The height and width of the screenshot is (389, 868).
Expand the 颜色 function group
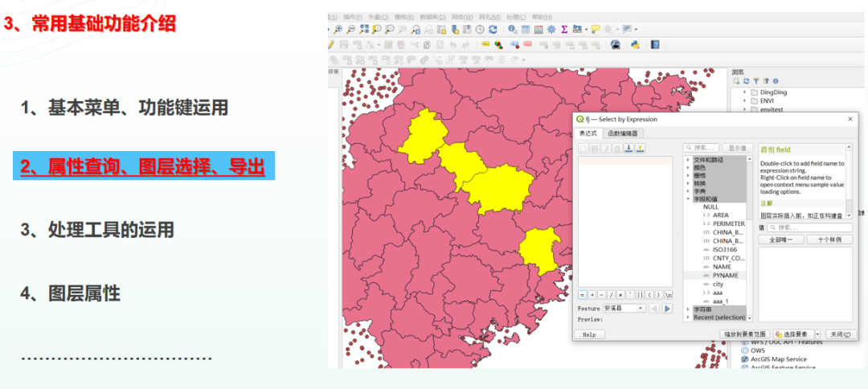(x=687, y=168)
